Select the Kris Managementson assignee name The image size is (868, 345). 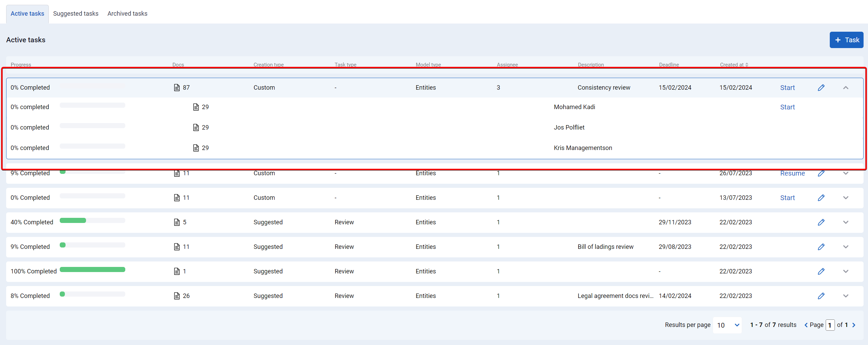click(583, 148)
